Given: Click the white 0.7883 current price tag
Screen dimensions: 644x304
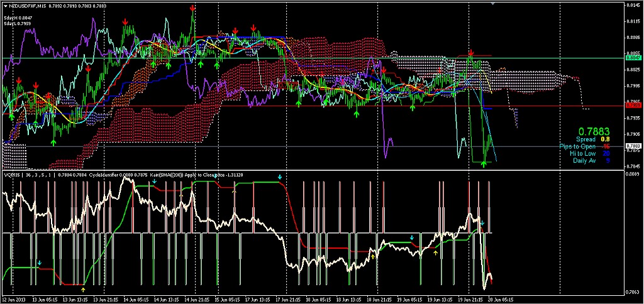Looking at the screenshot, I should click(x=633, y=146).
